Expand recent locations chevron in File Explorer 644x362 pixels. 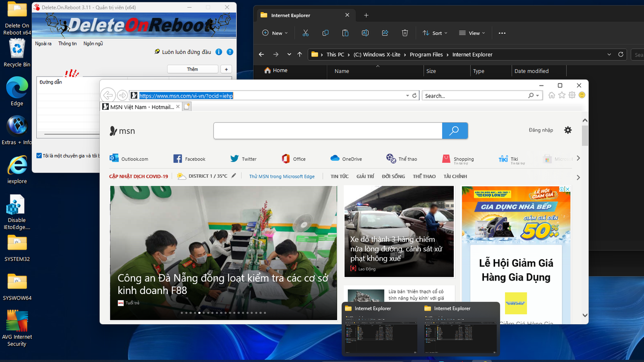point(289,54)
